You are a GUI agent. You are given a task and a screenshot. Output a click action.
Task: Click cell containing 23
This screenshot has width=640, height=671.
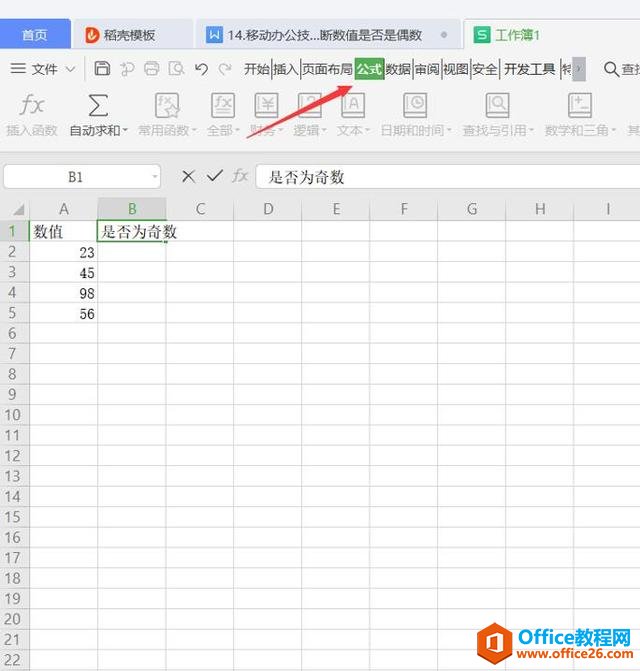(x=64, y=252)
